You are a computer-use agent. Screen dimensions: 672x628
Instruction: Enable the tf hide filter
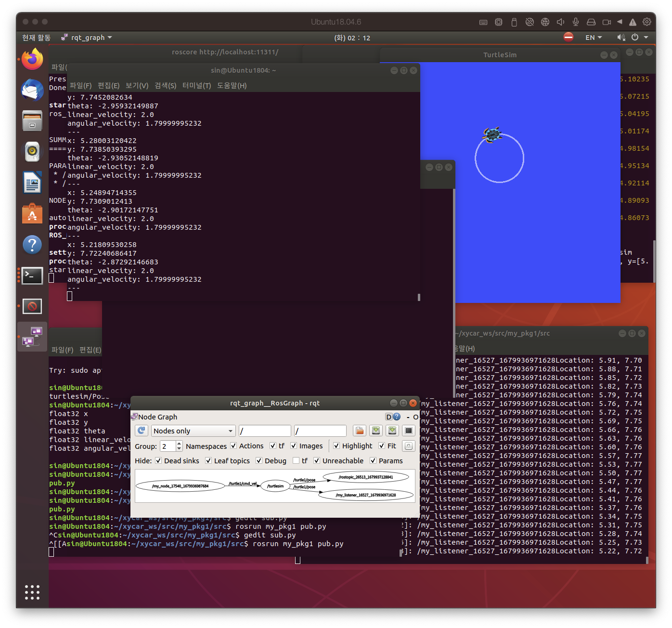(295, 460)
